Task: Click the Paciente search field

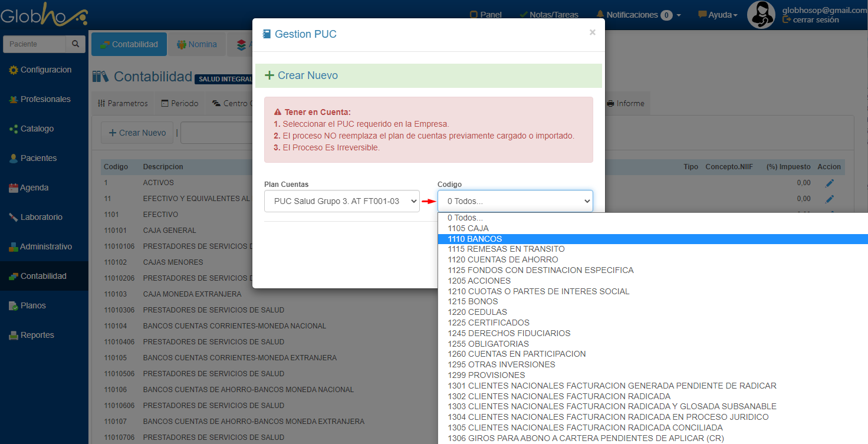Action: click(x=34, y=44)
